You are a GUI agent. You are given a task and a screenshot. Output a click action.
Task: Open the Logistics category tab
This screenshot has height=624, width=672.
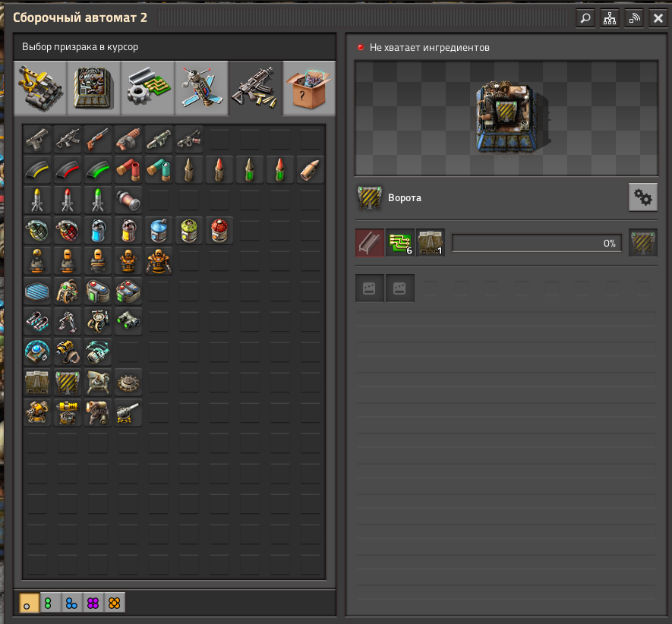[x=40, y=88]
